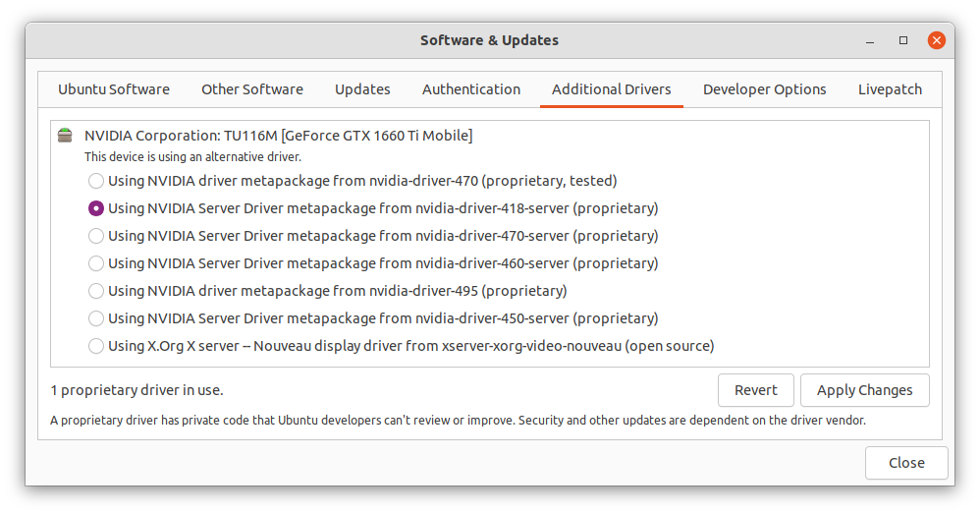Click the proprietary driver private code notice
The height and width of the screenshot is (514, 980).
click(x=459, y=421)
